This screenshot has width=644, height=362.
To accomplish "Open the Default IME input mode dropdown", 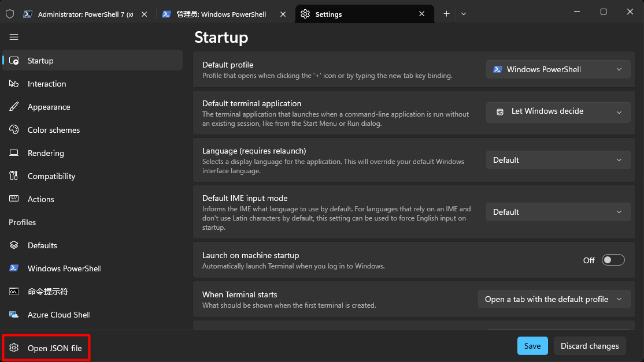I will point(558,212).
